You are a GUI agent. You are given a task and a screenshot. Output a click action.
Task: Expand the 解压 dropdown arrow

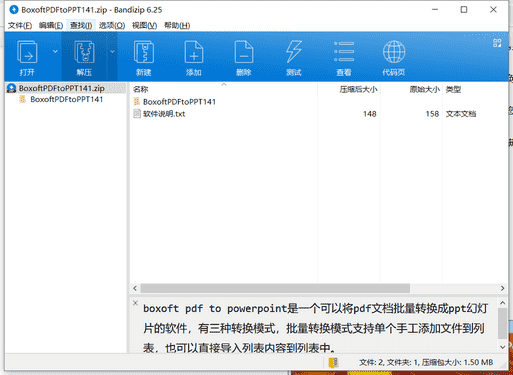click(112, 51)
